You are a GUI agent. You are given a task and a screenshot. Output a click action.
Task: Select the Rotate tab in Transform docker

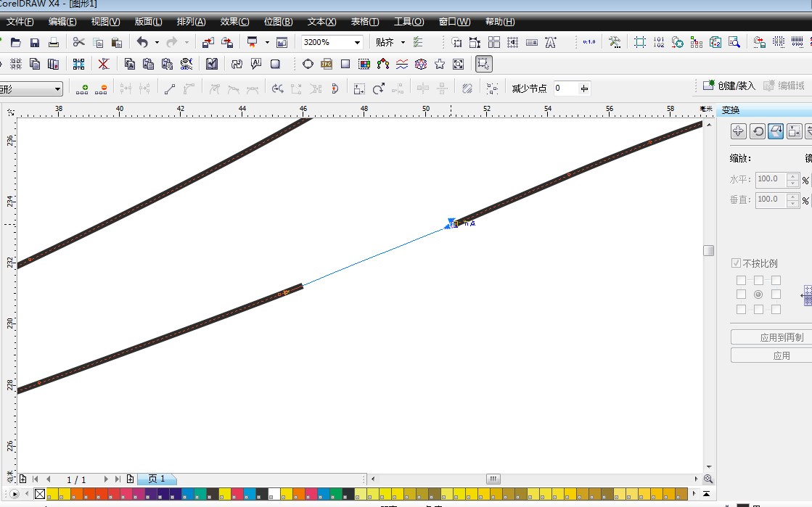point(758,131)
